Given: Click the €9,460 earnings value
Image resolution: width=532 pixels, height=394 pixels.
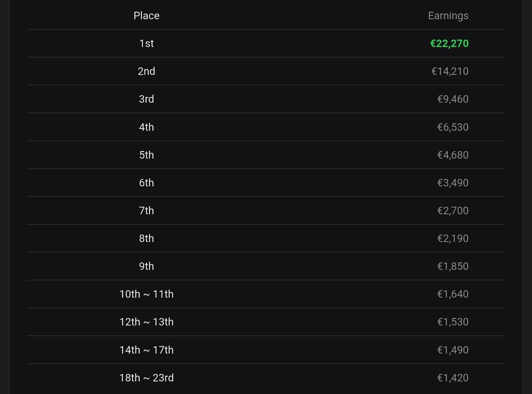Looking at the screenshot, I should tap(453, 99).
